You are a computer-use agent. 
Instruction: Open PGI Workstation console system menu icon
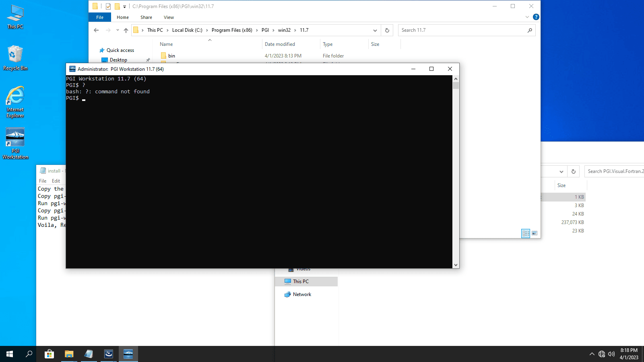pyautogui.click(x=72, y=69)
